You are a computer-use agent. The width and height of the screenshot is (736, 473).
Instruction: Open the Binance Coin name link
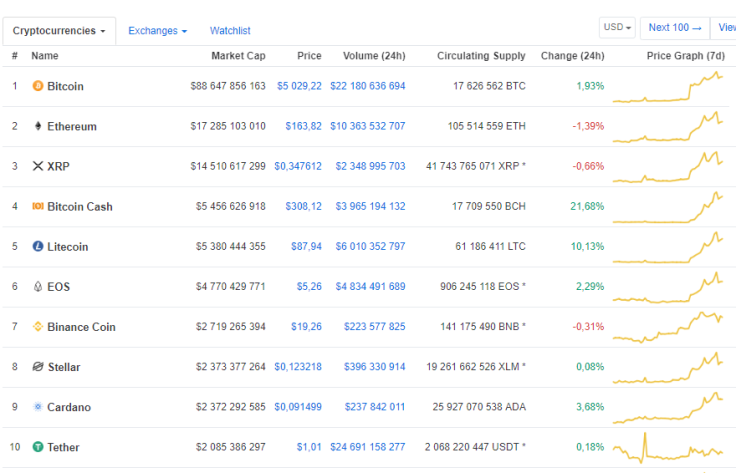(x=81, y=327)
